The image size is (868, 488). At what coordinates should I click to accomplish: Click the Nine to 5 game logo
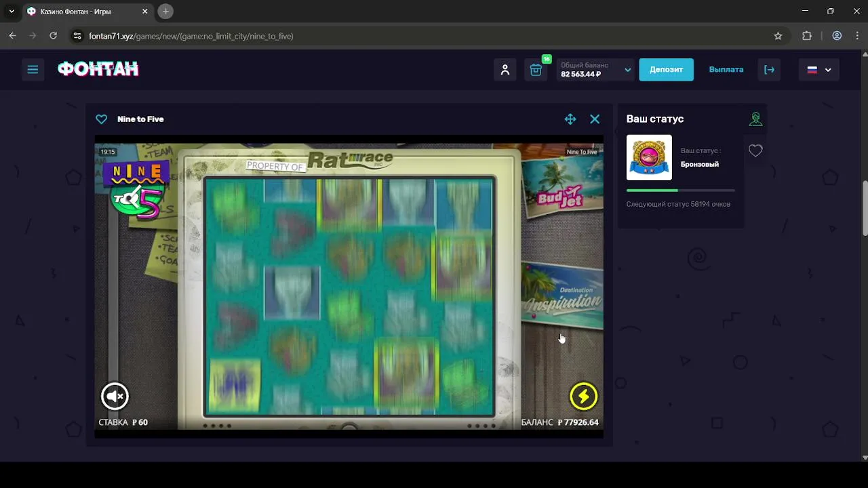click(136, 191)
